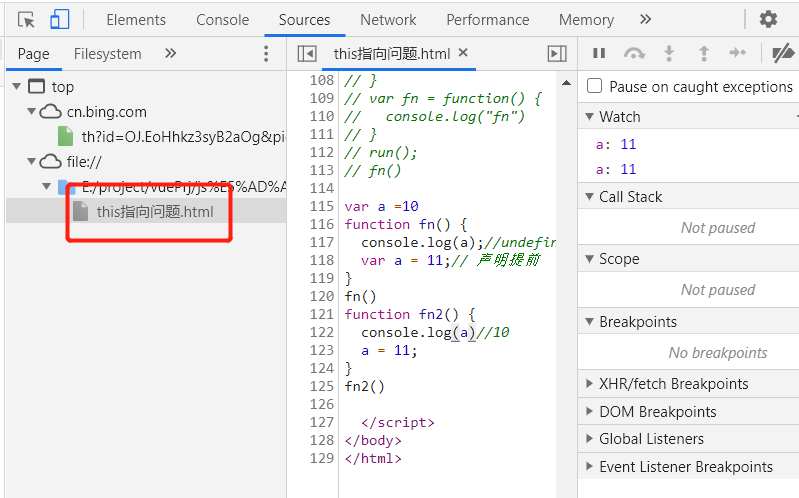Step into next function call
This screenshot has width=799, height=498.
(x=669, y=53)
